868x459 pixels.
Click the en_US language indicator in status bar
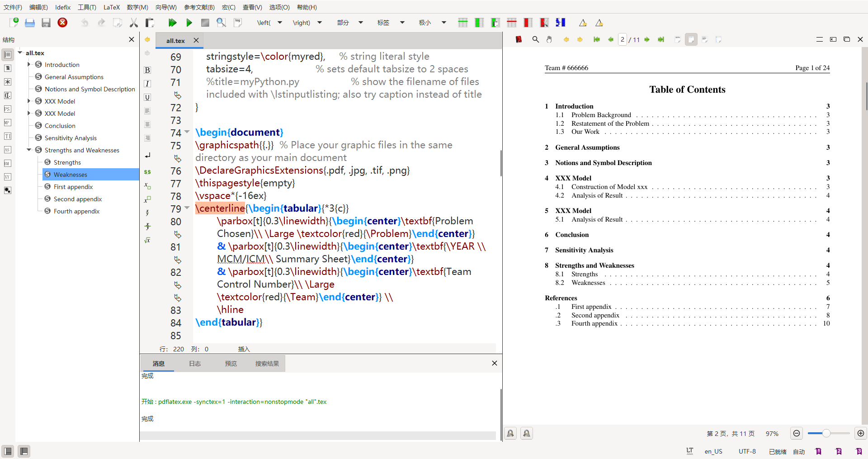pos(713,451)
